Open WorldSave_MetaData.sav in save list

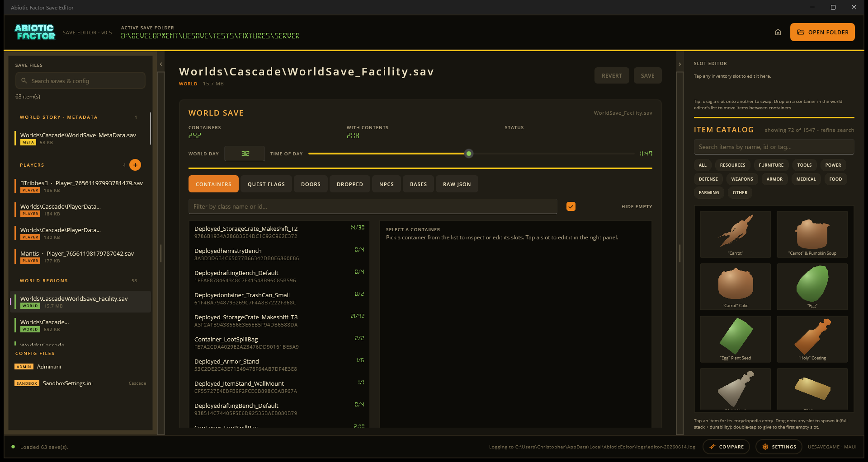[80, 138]
